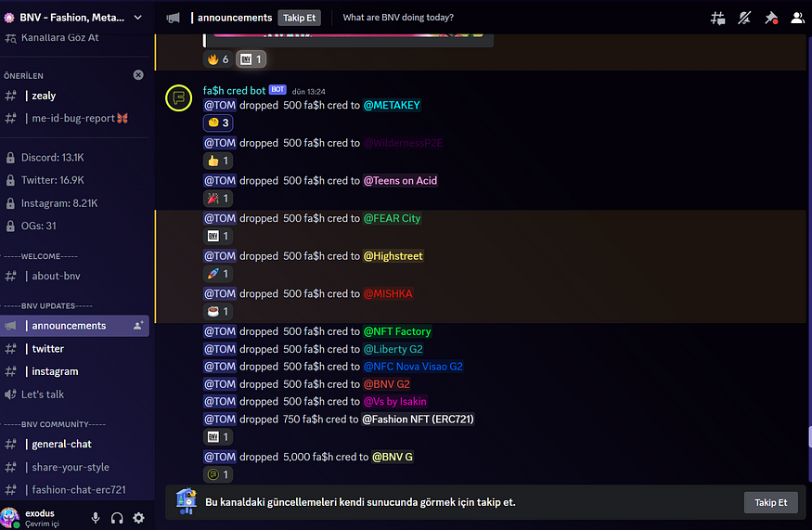Show member list icon
Image resolution: width=812 pixels, height=530 pixels.
pos(797,19)
